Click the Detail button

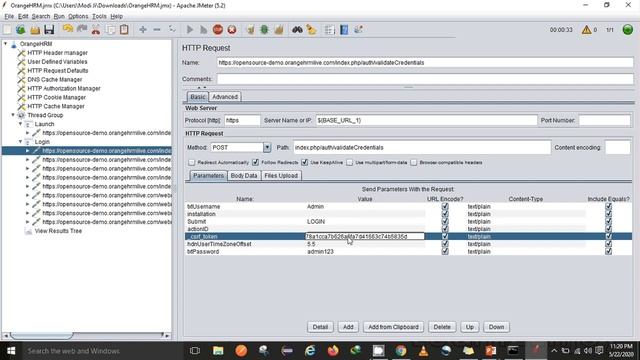click(320, 327)
